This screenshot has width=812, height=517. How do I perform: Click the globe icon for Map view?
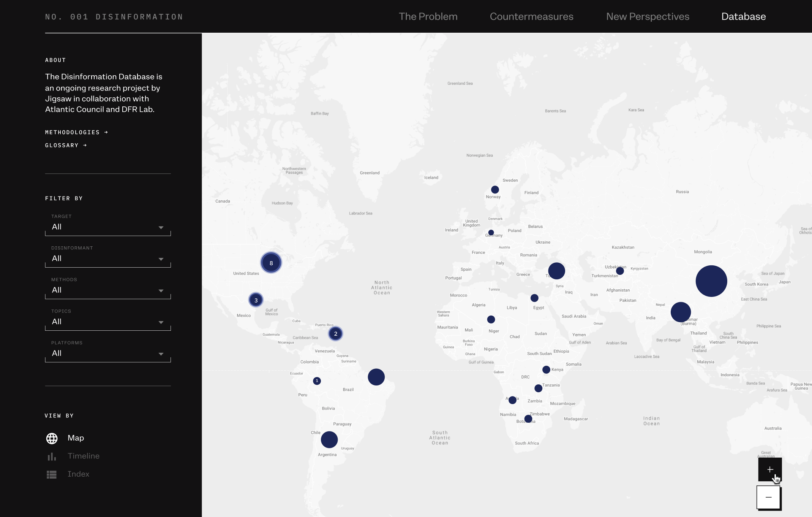tap(52, 438)
